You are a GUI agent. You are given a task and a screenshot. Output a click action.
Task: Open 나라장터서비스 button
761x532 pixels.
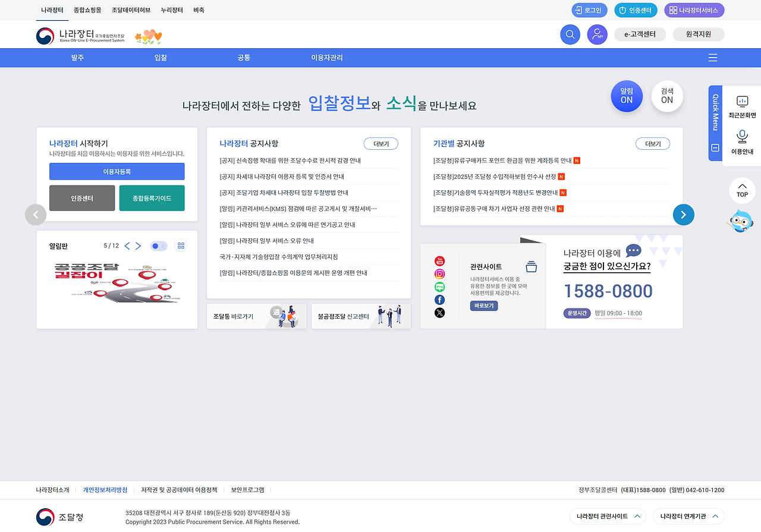[x=694, y=10]
